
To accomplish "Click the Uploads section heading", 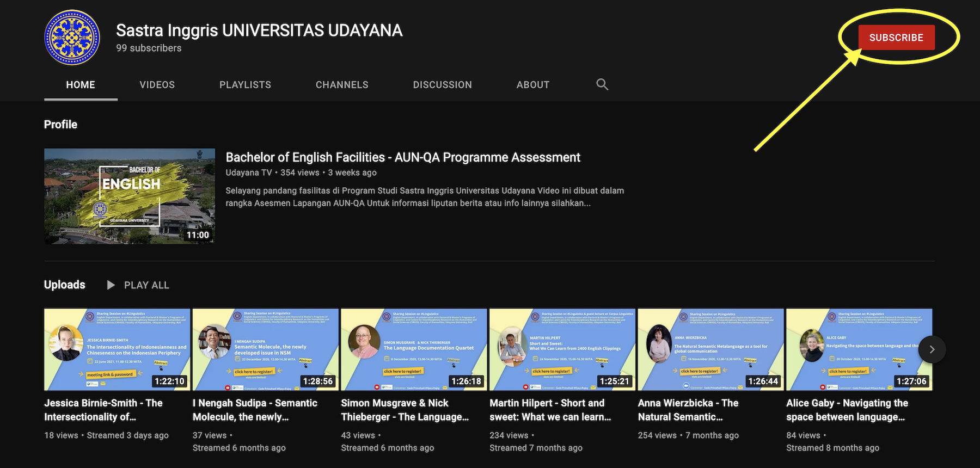I will (x=65, y=285).
